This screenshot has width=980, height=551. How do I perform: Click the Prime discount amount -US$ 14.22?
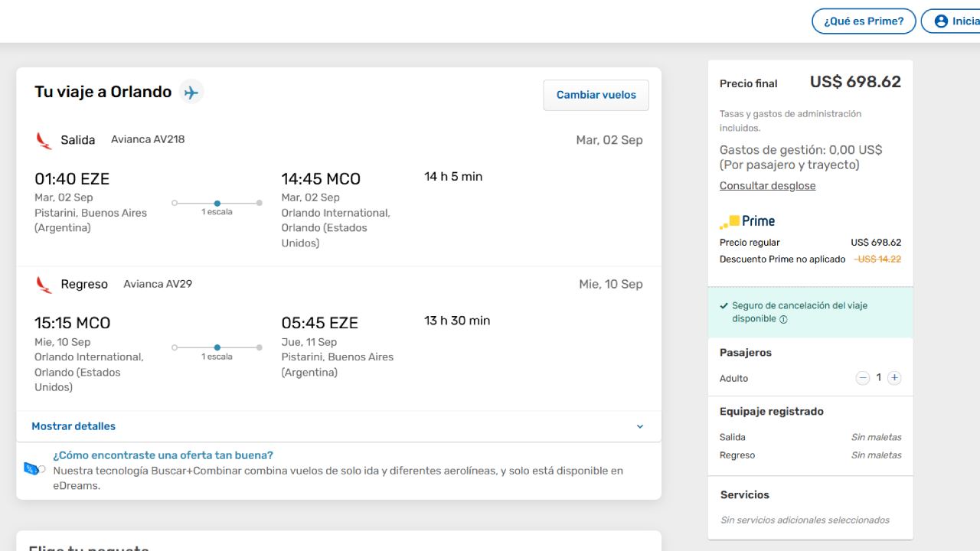coord(877,259)
